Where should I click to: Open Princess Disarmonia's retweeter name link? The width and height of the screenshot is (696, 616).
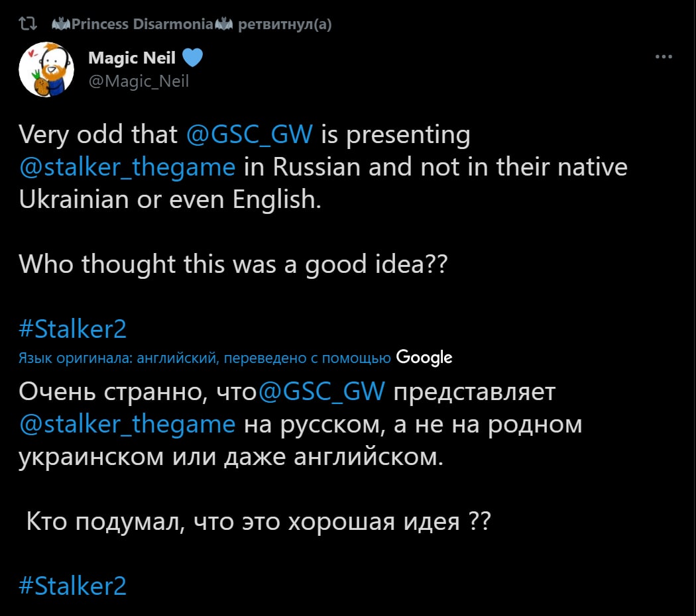click(141, 26)
